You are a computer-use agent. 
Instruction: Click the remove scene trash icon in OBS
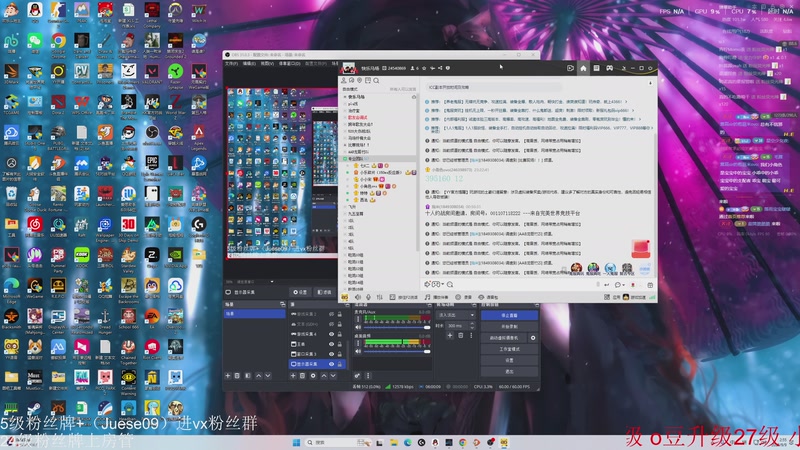[237, 376]
